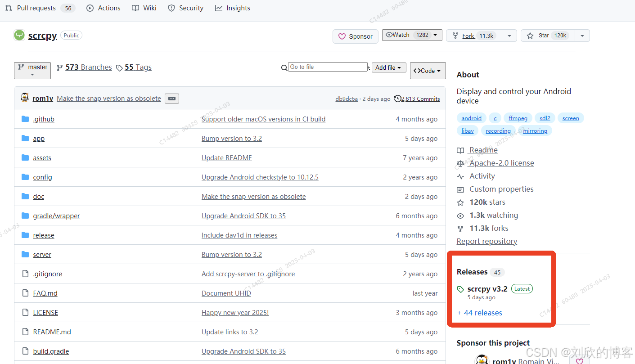Click the scrcpy repository avatar icon
The image size is (635, 364).
pyautogui.click(x=19, y=35)
